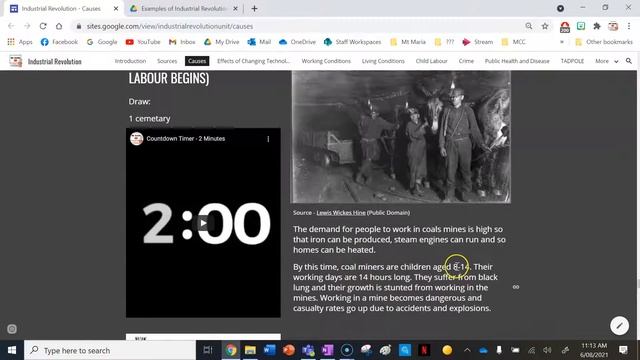Expand the Mt Maria bookmark folder
This screenshot has height=360, width=640.
[408, 42]
